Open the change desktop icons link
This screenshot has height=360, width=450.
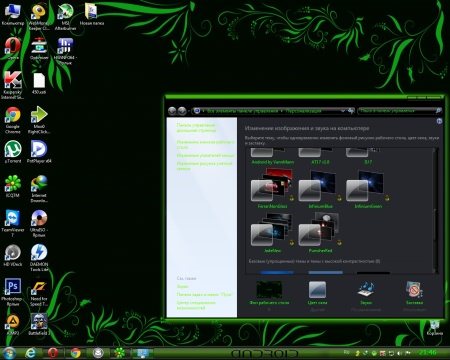tap(205, 144)
